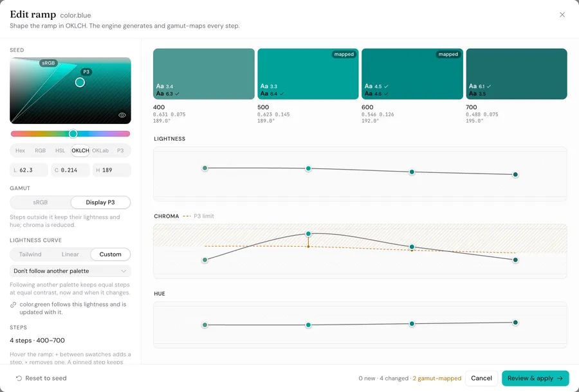Click the hue point for step 400
Image resolution: width=579 pixels, height=392 pixels.
205,325
